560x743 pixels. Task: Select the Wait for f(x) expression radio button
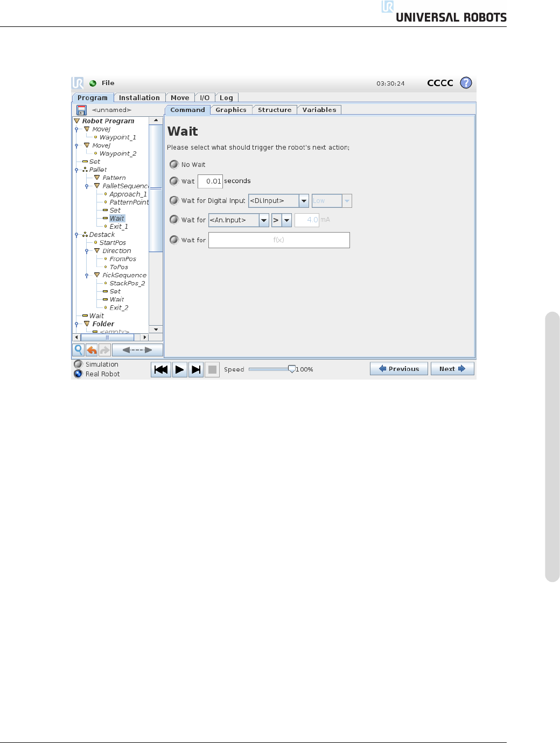tap(174, 240)
